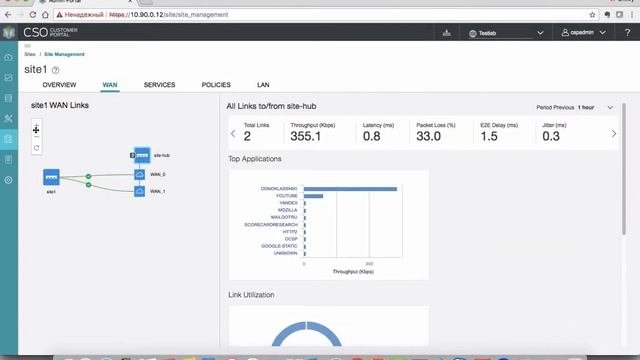
Task: Click the Link Utilization donut chart
Action: click(307, 334)
